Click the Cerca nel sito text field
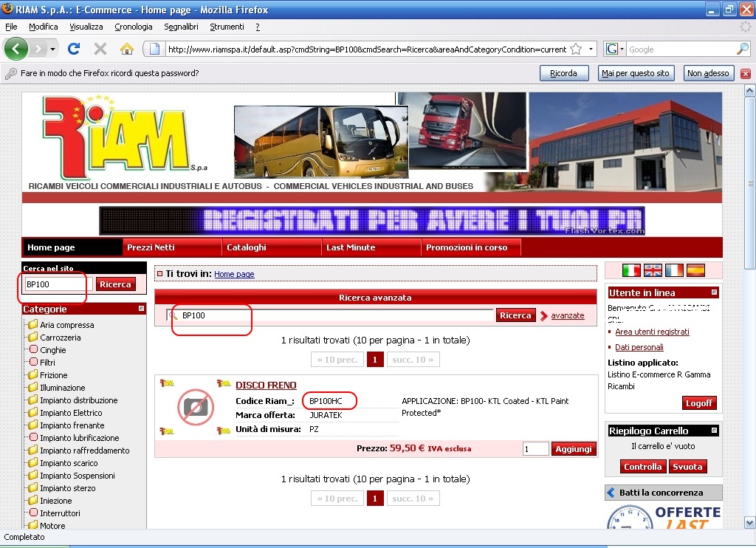Screen dimensions: 756x548 [58, 284]
